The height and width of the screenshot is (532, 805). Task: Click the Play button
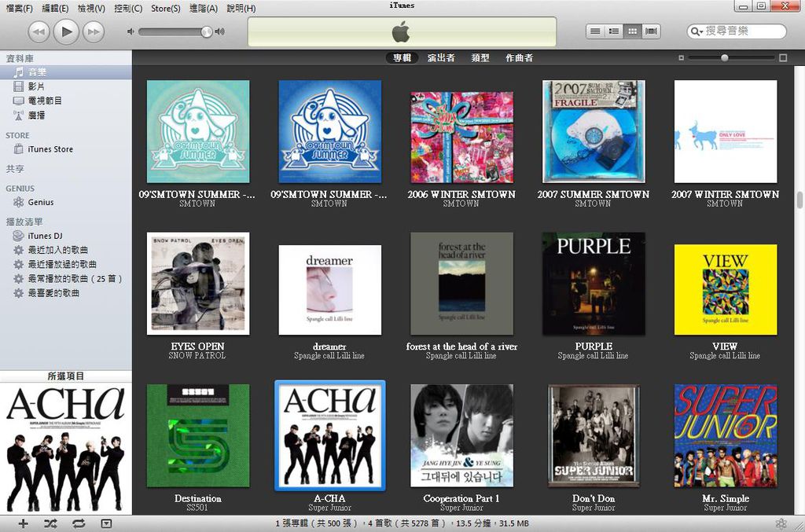(x=66, y=31)
